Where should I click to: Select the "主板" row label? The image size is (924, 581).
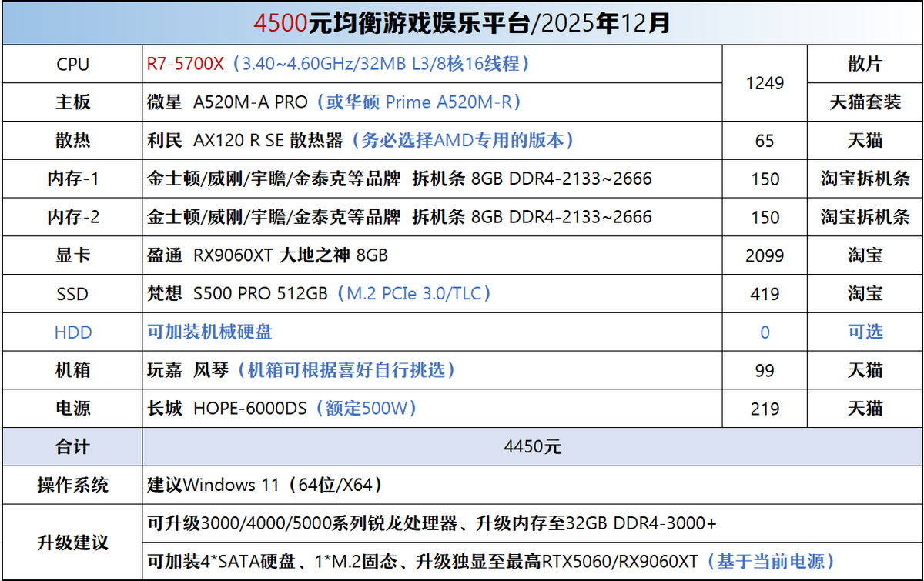point(72,102)
